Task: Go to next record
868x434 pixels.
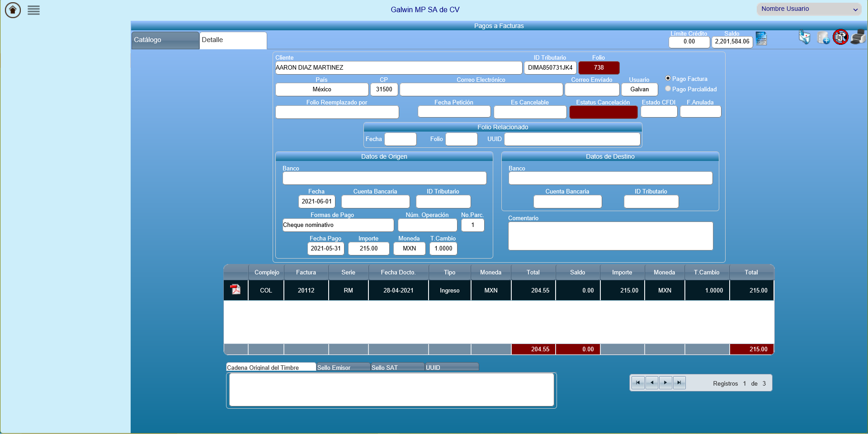Action: pyautogui.click(x=665, y=383)
